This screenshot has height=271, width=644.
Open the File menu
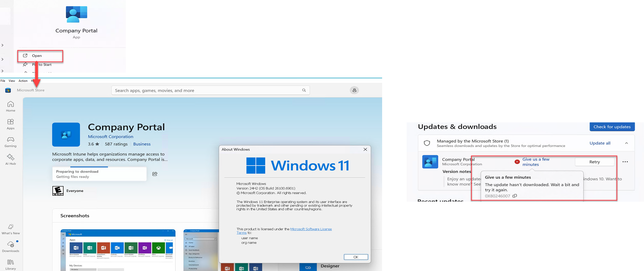pyautogui.click(x=3, y=81)
